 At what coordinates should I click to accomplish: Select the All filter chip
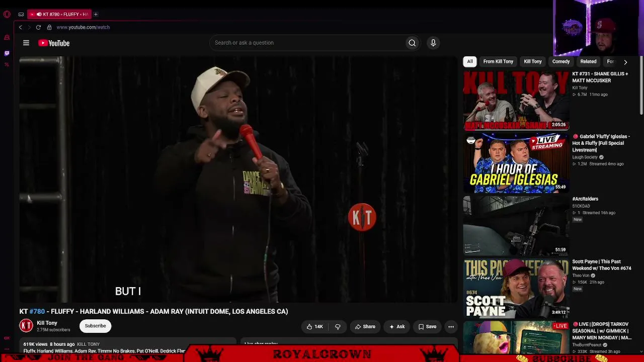coord(470,61)
